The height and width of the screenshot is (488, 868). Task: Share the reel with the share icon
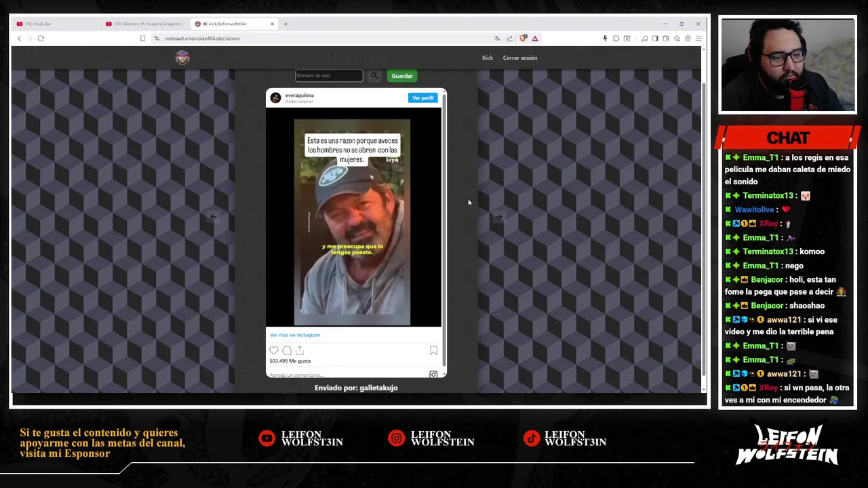point(300,350)
